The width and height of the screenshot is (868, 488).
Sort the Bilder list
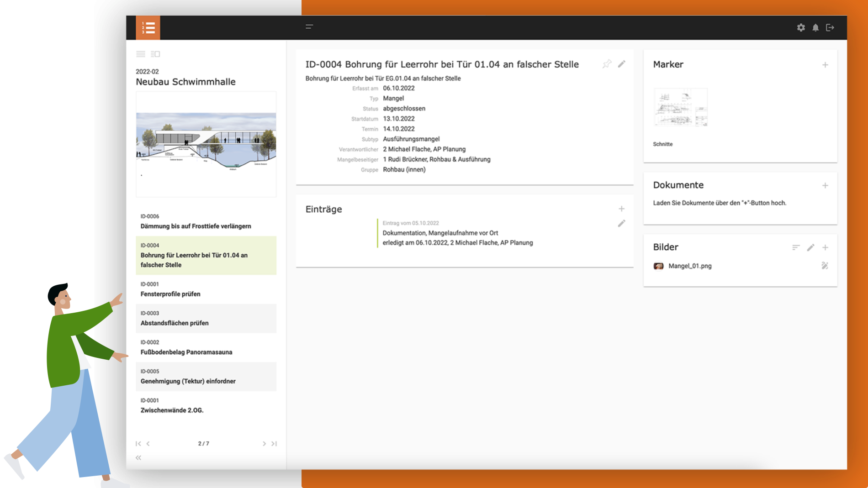point(796,247)
